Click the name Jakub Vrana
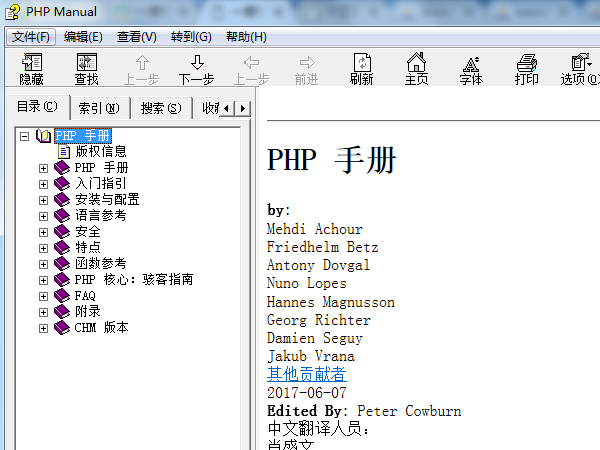 (311, 357)
